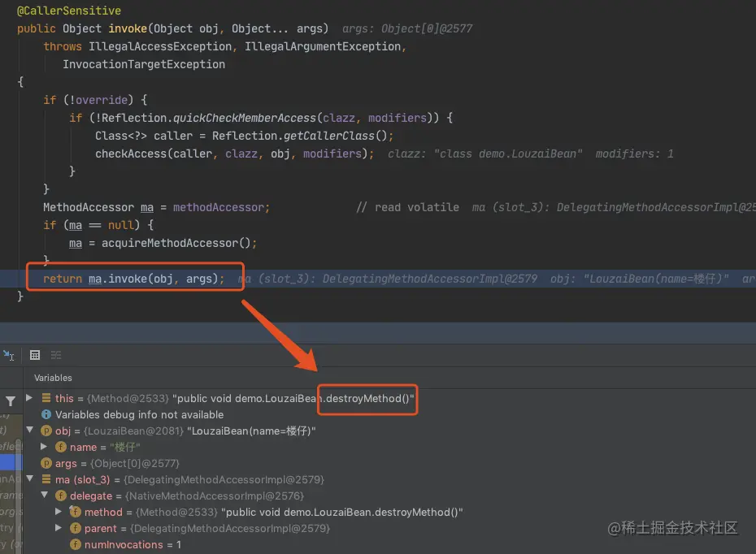Viewport: 756px width, 554px height.
Task: Collapse the 'obj' variable node
Action: (x=29, y=430)
